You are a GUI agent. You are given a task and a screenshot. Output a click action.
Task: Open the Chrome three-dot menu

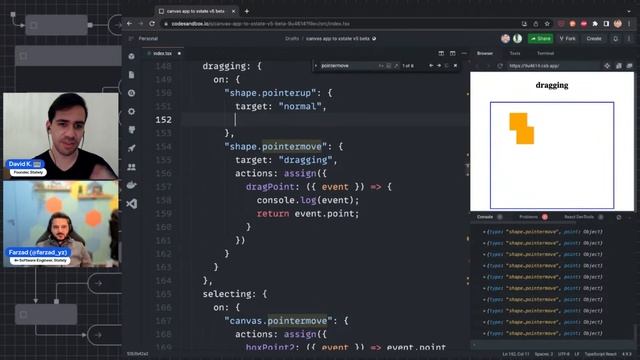tap(629, 24)
